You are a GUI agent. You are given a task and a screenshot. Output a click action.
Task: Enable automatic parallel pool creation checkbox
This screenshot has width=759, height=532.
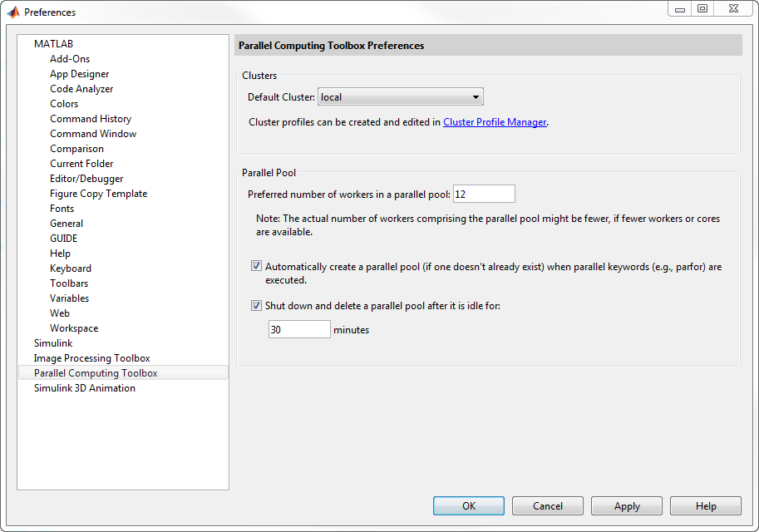256,267
